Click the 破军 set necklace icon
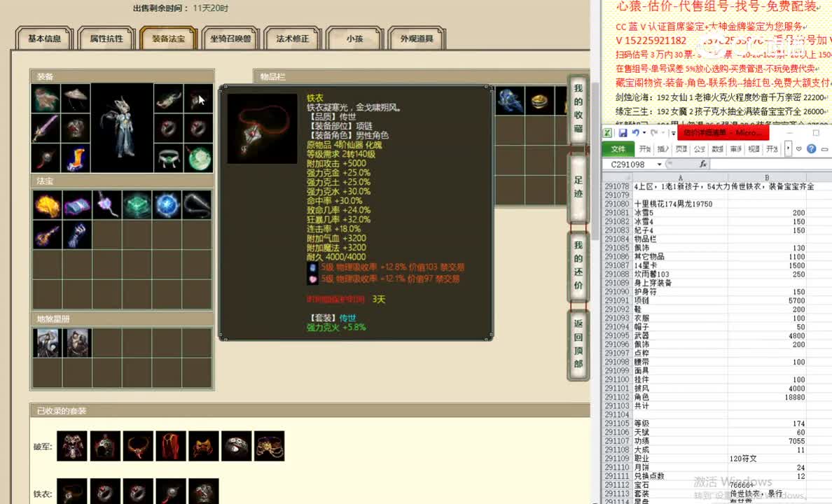Screen dimensions: 832x504 coord(138,446)
